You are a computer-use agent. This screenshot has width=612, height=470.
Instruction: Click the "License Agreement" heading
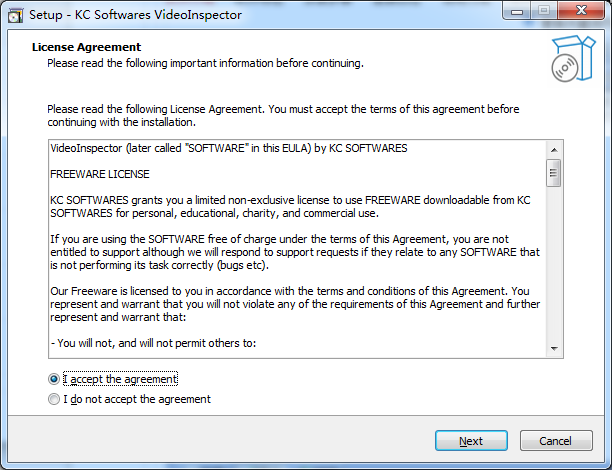point(86,47)
